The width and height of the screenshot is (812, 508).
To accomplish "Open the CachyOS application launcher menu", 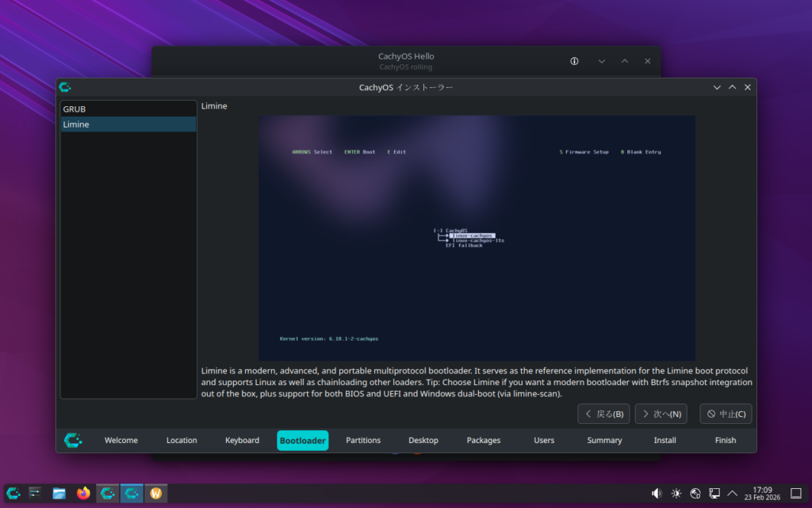I will click(13, 493).
